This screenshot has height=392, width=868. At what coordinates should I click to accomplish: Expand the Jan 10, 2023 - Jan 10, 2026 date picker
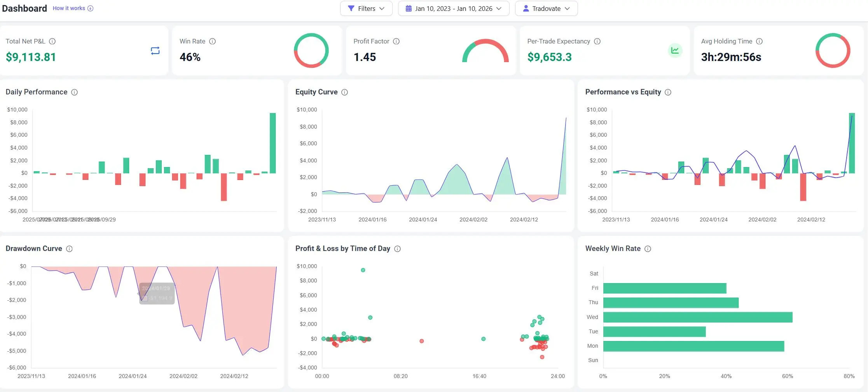453,8
